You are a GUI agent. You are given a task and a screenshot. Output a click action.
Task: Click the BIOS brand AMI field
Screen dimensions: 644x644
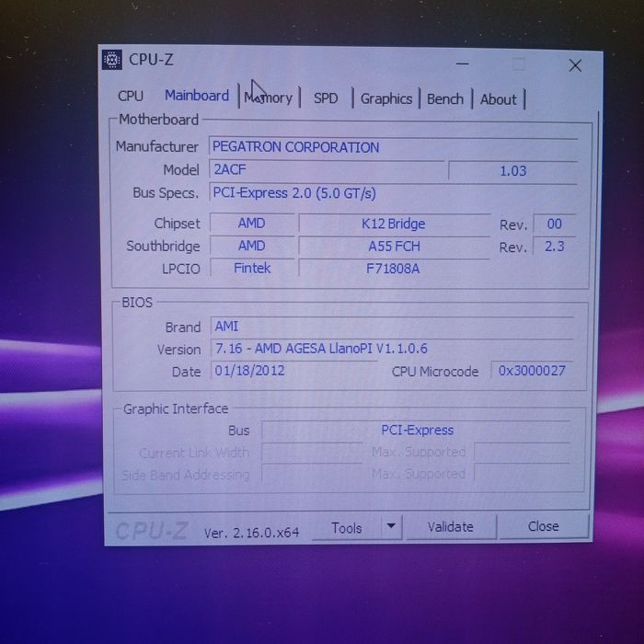[392, 326]
